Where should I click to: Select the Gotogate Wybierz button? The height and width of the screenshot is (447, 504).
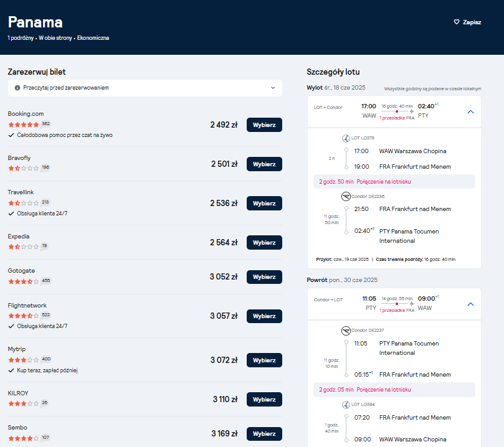point(264,277)
